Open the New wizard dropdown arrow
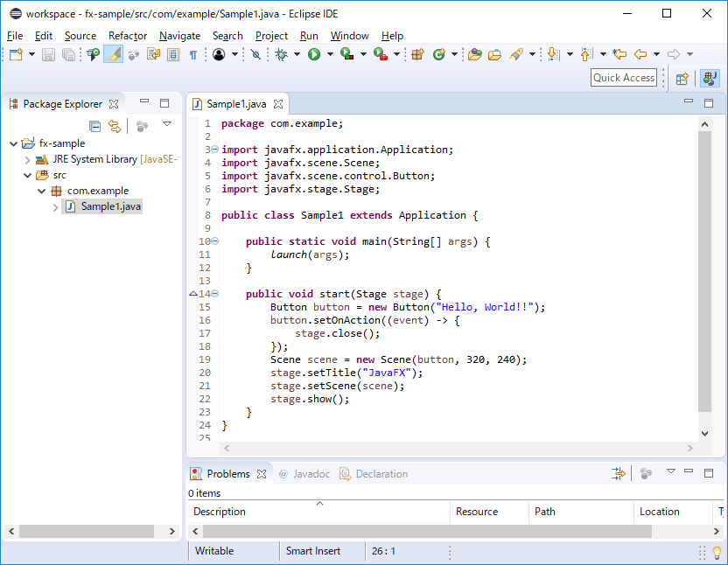The height and width of the screenshot is (565, 728). click(31, 54)
